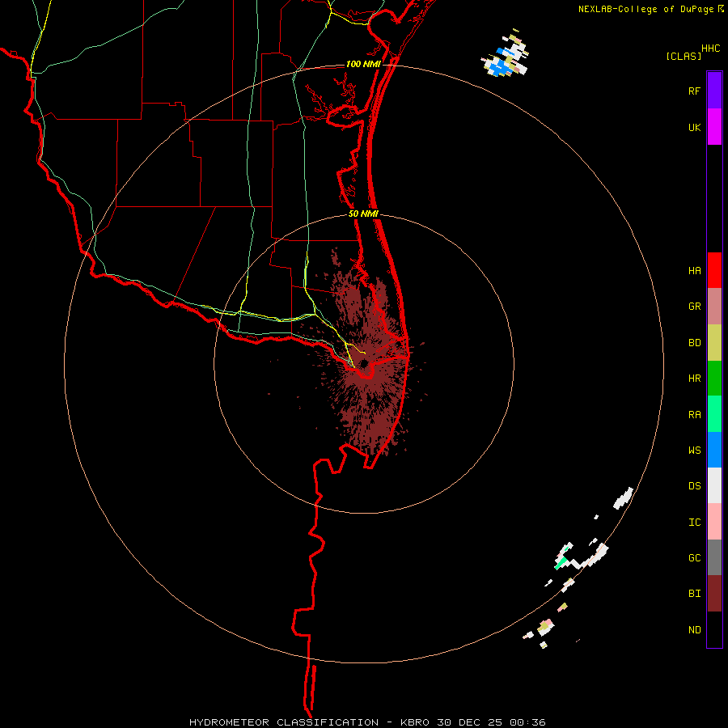Click the 'GR' legend label
This screenshot has height=728, width=728.
coord(694,307)
